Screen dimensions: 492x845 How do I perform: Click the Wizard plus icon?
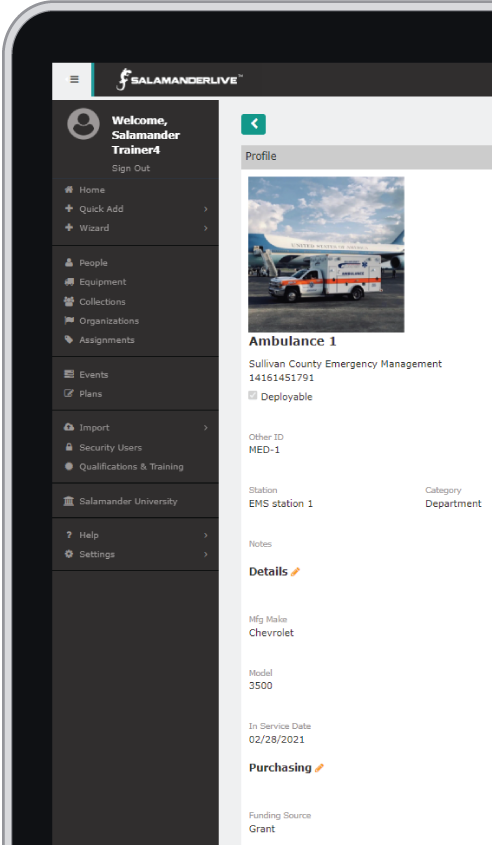(x=68, y=227)
